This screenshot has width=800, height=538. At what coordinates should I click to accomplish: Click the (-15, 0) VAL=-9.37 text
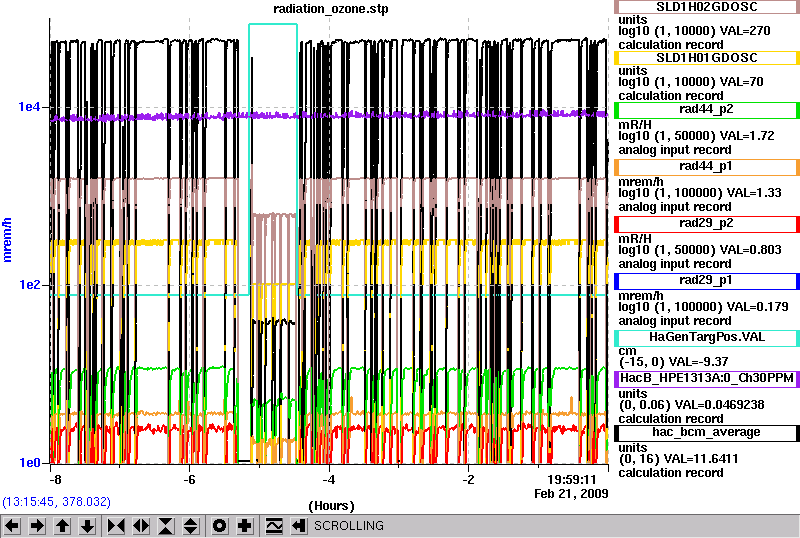(x=673, y=362)
